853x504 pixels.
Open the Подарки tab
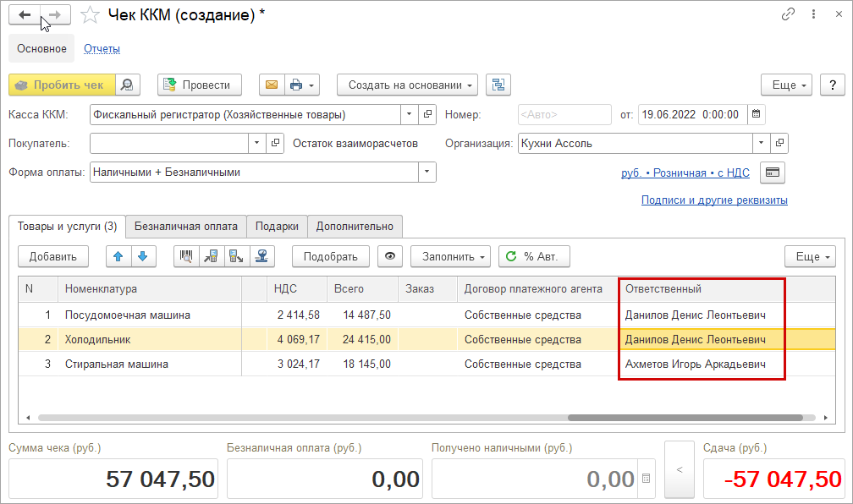click(277, 226)
